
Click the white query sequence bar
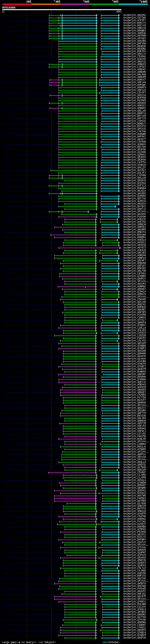(62, 10)
